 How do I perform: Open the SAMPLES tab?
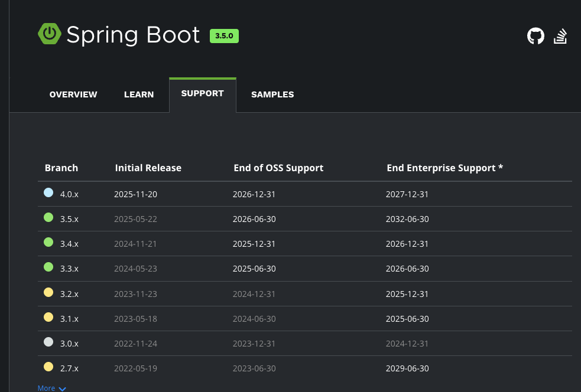tap(272, 94)
